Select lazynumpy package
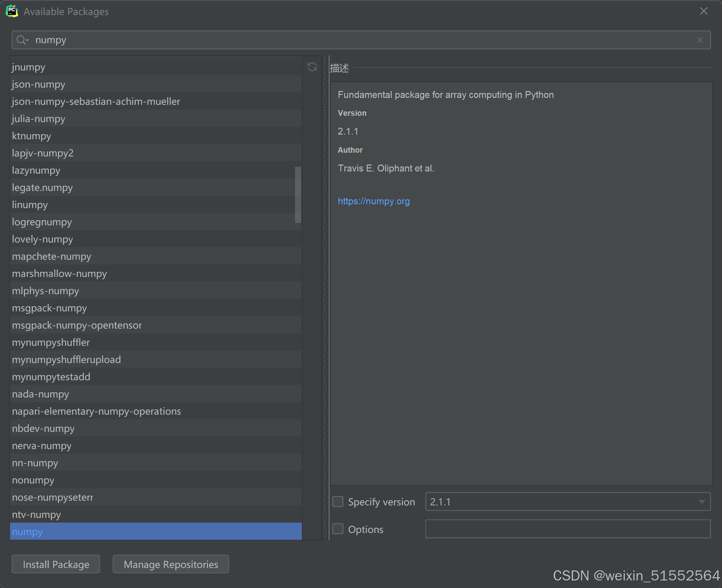The width and height of the screenshot is (722, 588). pos(156,170)
